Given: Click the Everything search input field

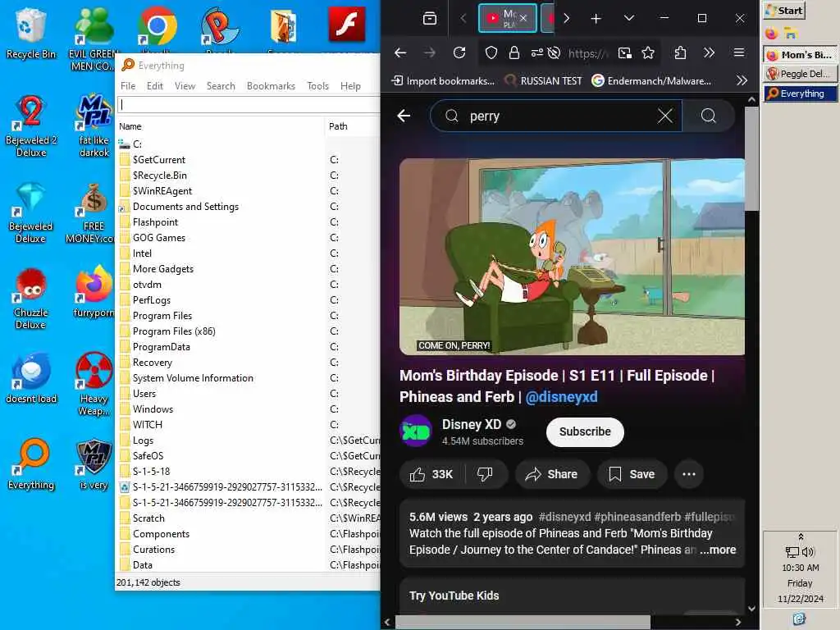Looking at the screenshot, I should [x=249, y=104].
